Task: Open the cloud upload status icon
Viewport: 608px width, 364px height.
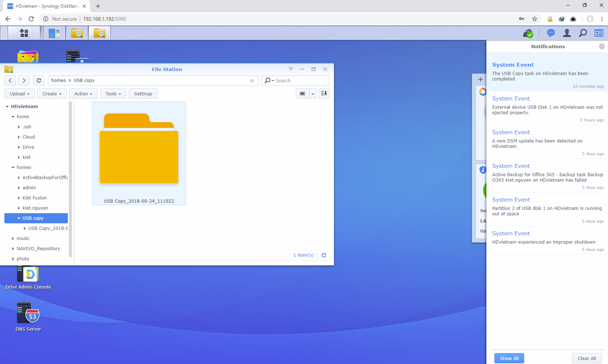Action: (x=528, y=33)
